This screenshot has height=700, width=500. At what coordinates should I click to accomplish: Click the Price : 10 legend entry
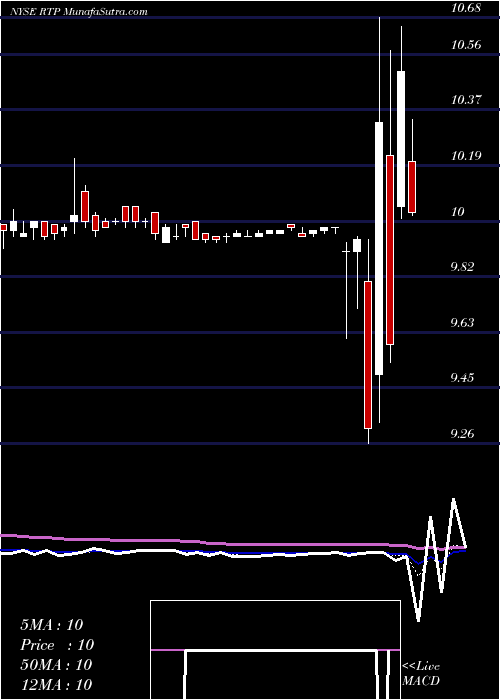pos(57,645)
